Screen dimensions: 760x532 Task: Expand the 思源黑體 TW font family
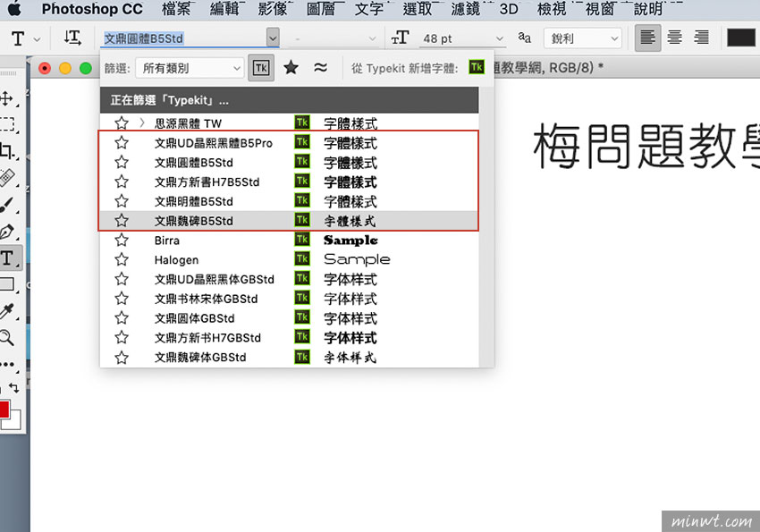141,122
